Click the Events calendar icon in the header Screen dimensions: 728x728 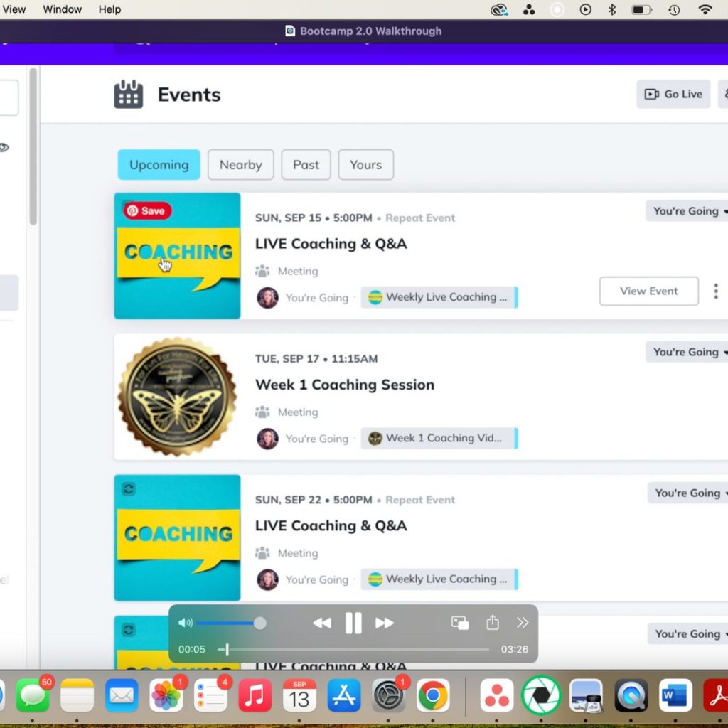[x=129, y=95]
